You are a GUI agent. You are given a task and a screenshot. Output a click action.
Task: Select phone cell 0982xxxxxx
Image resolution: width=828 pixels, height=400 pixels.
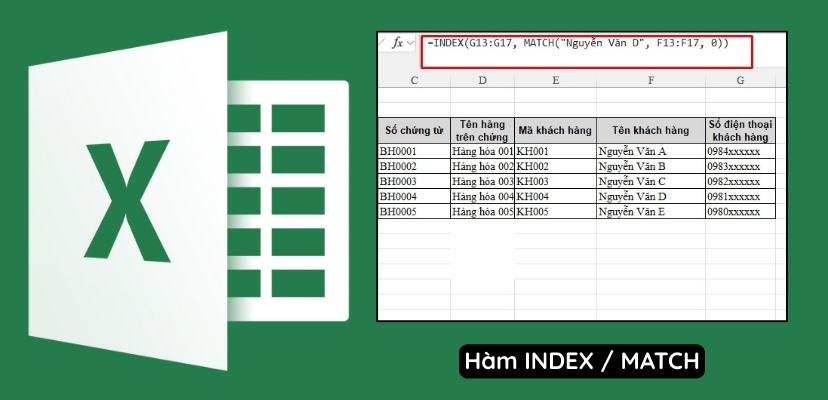click(740, 181)
